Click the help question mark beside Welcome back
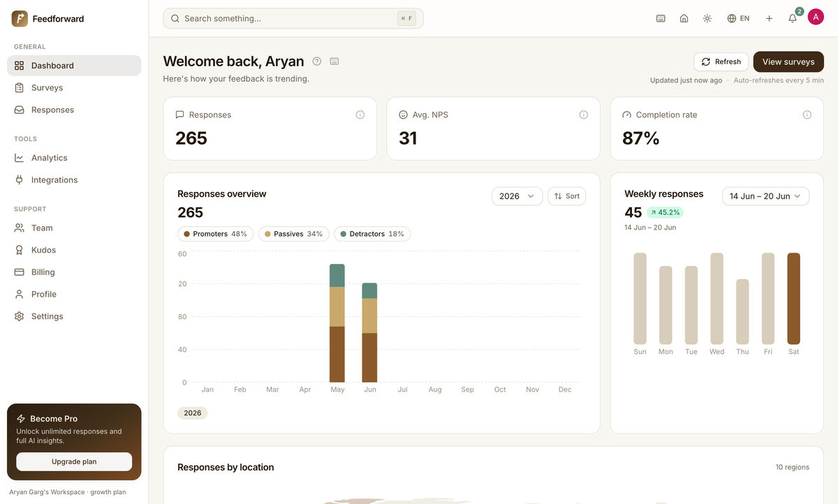 tap(317, 61)
